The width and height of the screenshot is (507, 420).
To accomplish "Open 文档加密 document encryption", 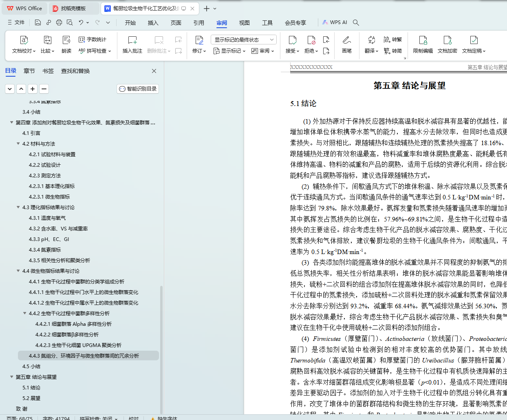I will point(447,44).
